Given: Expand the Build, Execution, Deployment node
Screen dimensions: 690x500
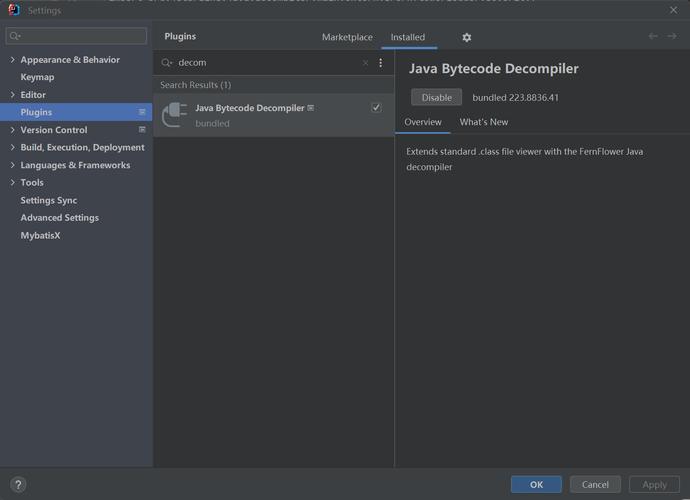Looking at the screenshot, I should (x=12, y=147).
